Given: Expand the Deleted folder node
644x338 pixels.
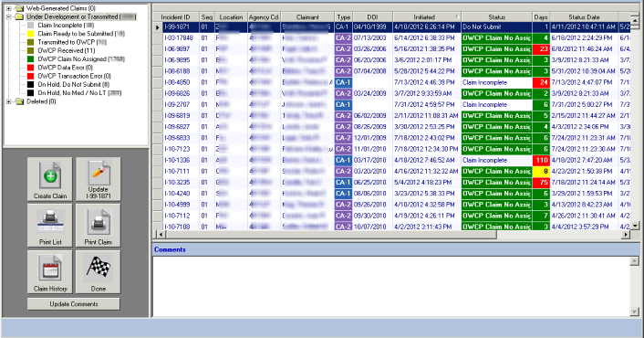Looking at the screenshot, I should click(8, 101).
